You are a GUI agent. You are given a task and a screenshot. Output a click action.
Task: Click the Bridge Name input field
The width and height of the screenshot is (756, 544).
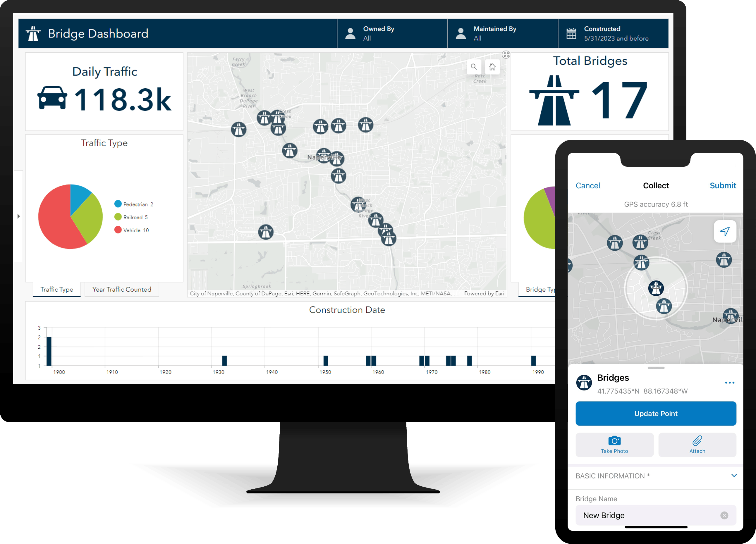click(x=647, y=515)
